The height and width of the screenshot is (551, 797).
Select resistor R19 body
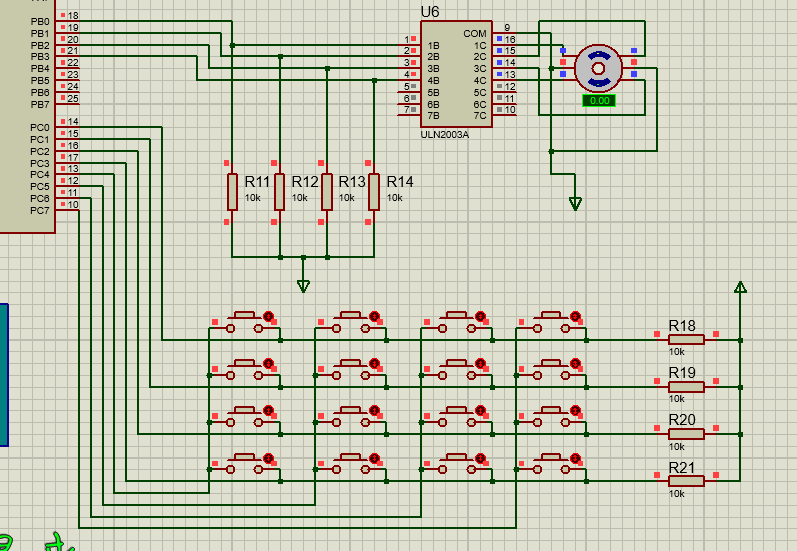pos(686,387)
